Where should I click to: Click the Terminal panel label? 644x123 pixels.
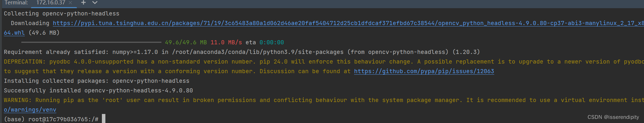(16, 3)
